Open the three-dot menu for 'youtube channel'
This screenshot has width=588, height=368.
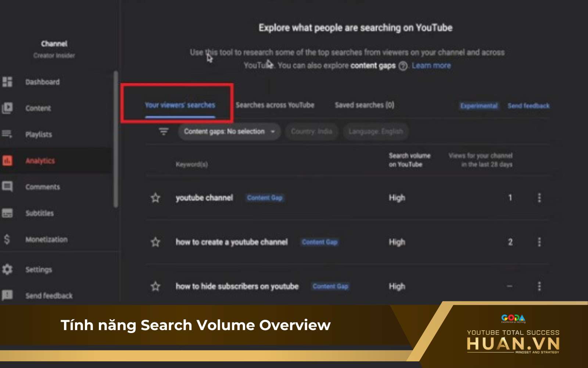point(539,198)
